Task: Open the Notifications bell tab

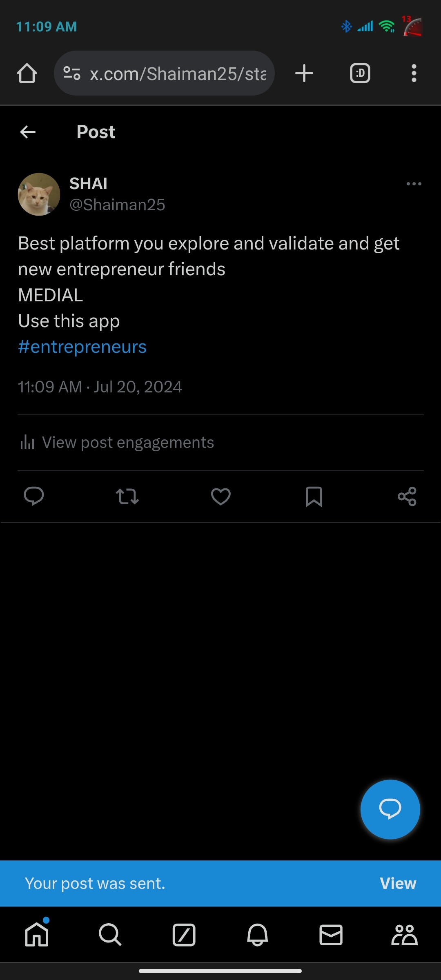Action: pyautogui.click(x=257, y=935)
